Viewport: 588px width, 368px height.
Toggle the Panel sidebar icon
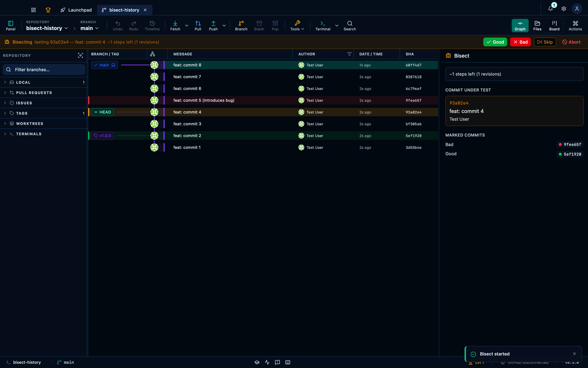click(x=11, y=26)
